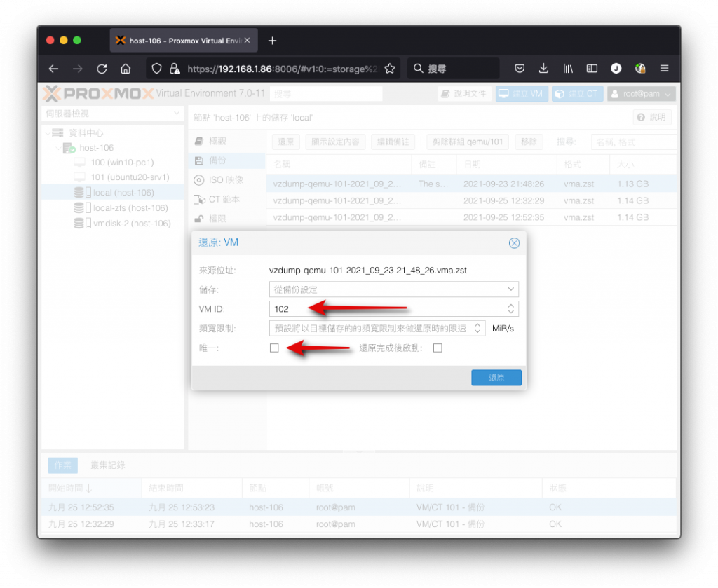The image size is (718, 588).
Task: Select task started 九月 25 12:52:35
Action: [x=358, y=507]
